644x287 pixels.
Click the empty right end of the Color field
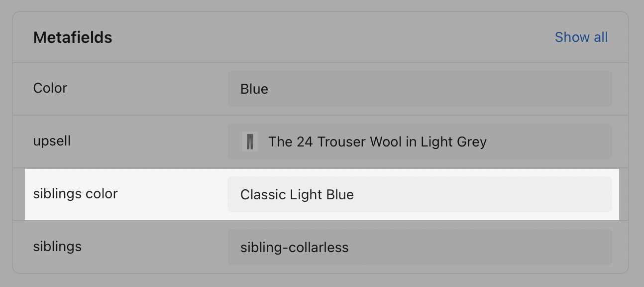(x=572, y=89)
